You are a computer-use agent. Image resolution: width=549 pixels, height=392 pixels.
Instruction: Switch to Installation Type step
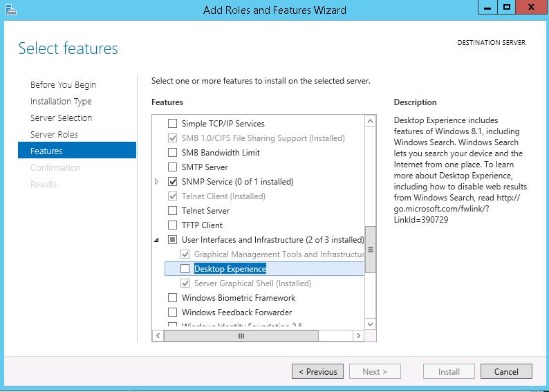(x=61, y=102)
